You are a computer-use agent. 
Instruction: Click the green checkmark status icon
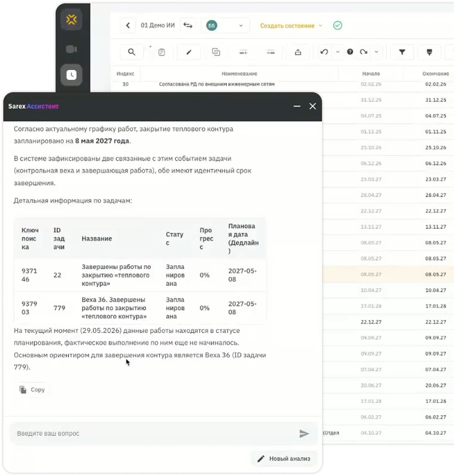coord(338,25)
